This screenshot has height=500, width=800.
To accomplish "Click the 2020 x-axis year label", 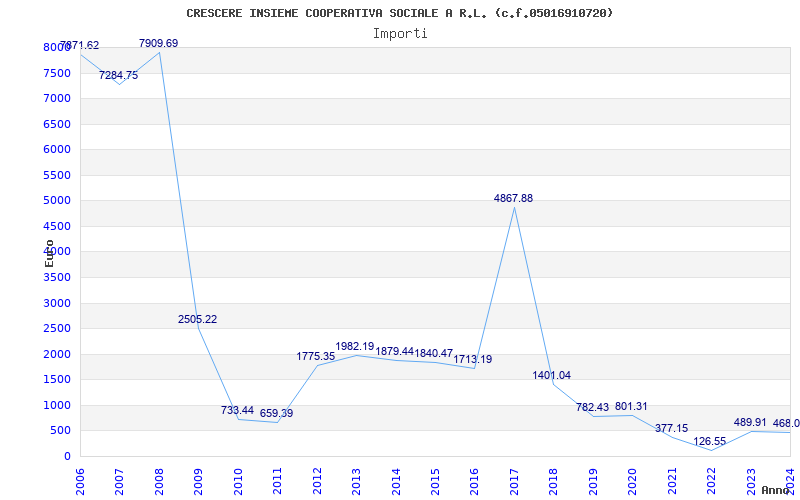I will [x=632, y=482].
